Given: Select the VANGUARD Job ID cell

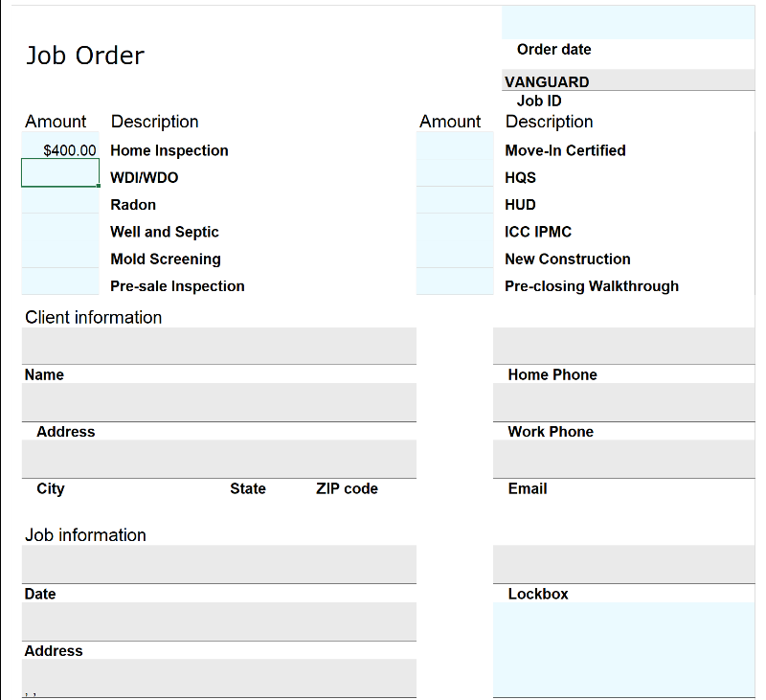Looking at the screenshot, I should coord(628,80).
